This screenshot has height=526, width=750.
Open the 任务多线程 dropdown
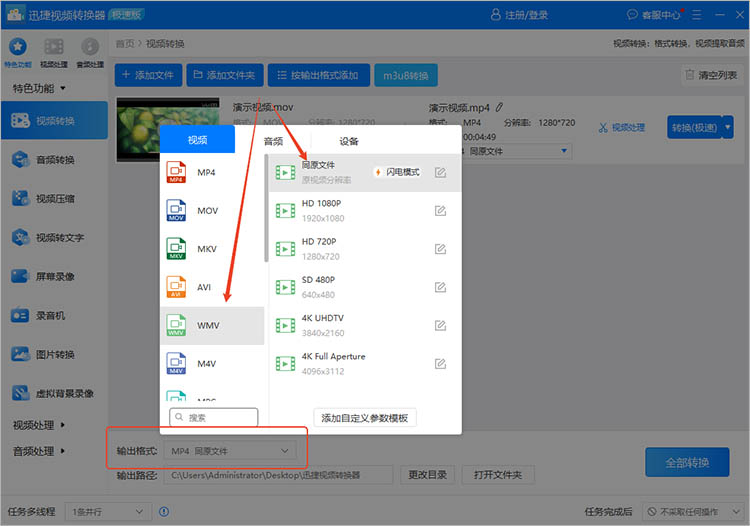tap(108, 512)
